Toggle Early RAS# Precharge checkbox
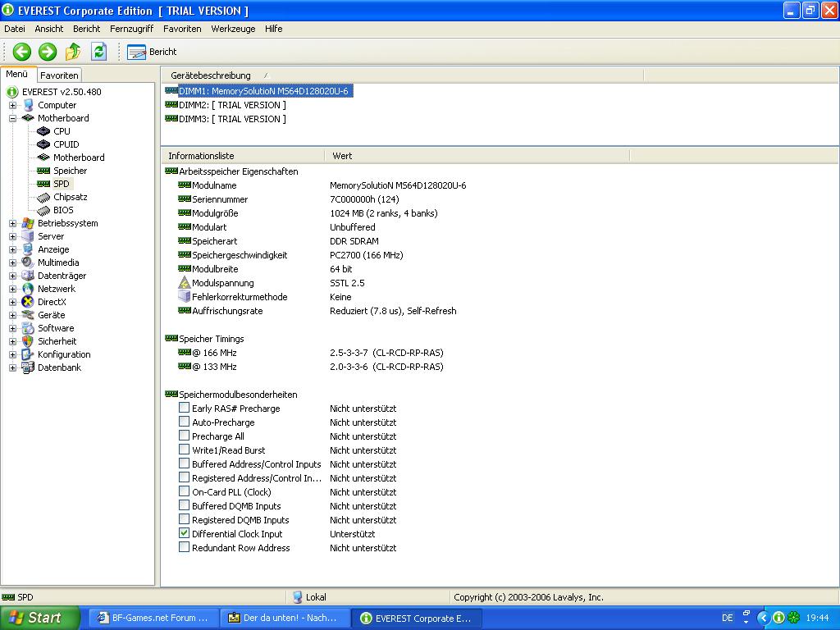Viewport: 840px width, 630px height. point(184,408)
